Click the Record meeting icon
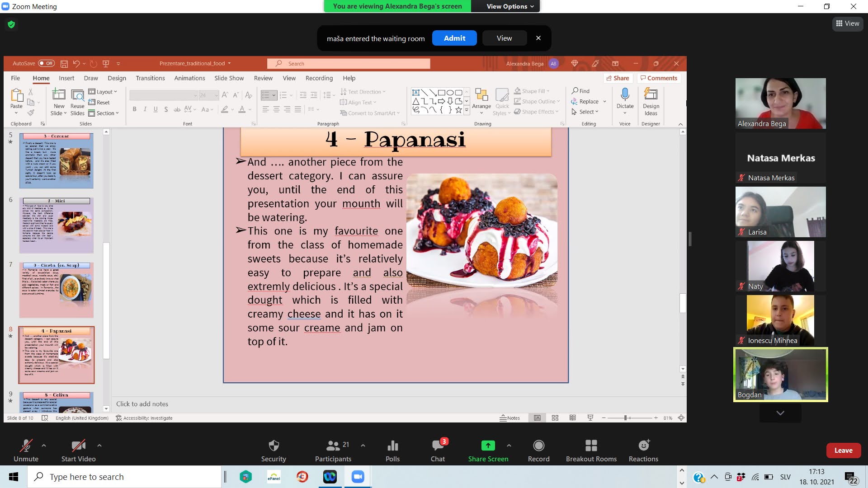The height and width of the screenshot is (488, 868). [538, 446]
